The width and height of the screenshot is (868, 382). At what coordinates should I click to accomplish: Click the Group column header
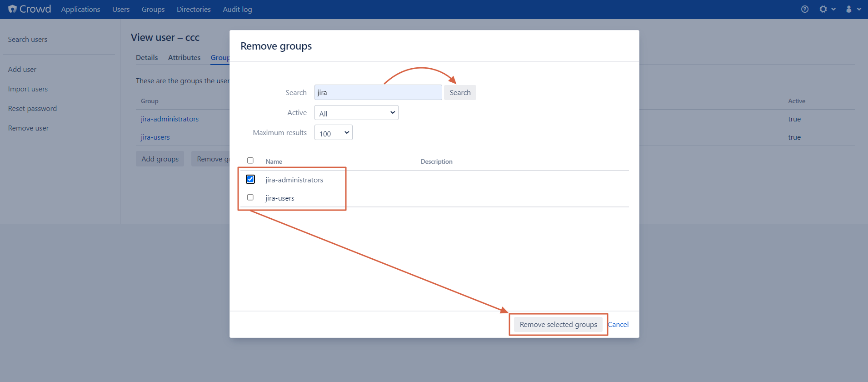click(x=150, y=101)
